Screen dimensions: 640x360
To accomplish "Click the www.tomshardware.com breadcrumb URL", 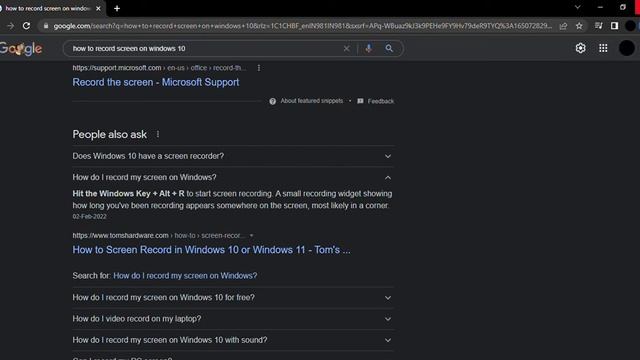I will pos(159,236).
